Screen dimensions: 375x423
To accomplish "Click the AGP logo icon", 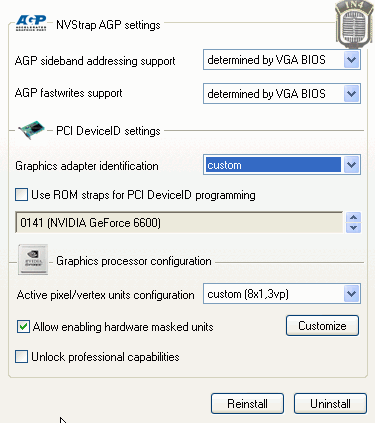I will pyautogui.click(x=31, y=23).
